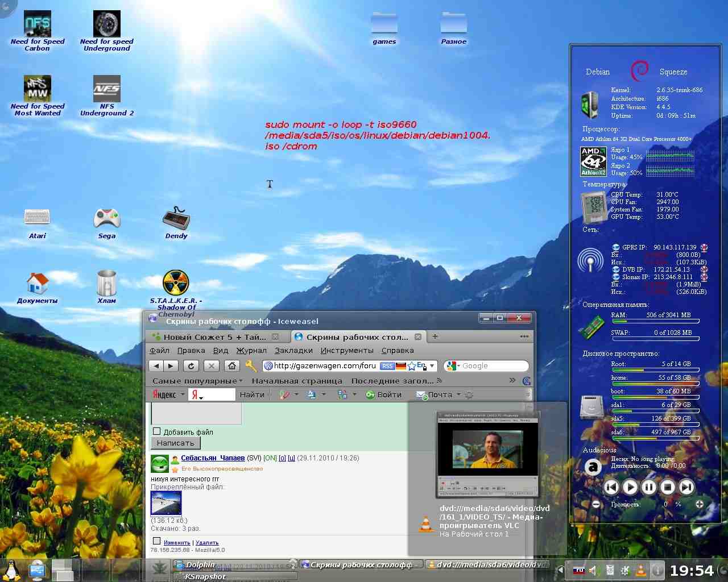Open the Google search engine dropdown
The height and width of the screenshot is (582, 728).
pyautogui.click(x=458, y=366)
